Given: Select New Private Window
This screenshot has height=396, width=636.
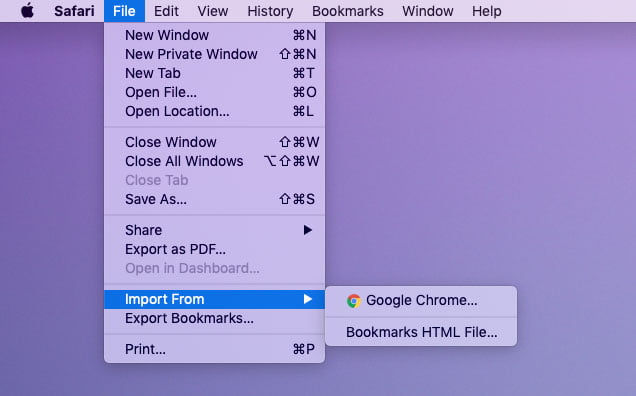Looking at the screenshot, I should coord(215,54).
